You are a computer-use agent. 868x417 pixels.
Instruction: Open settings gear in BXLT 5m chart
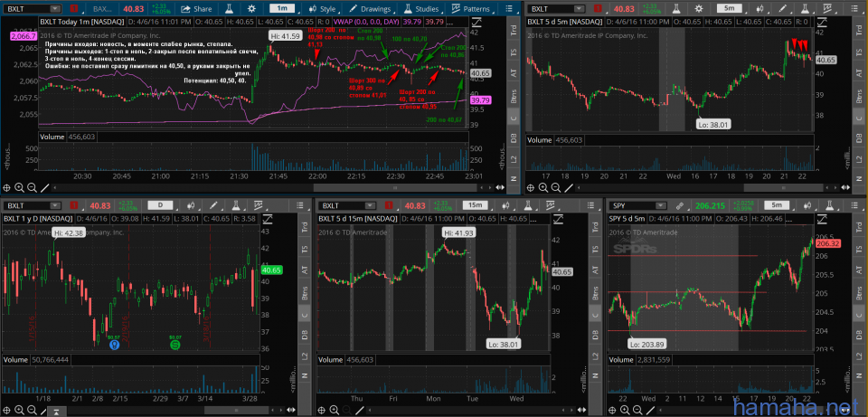[x=699, y=9]
